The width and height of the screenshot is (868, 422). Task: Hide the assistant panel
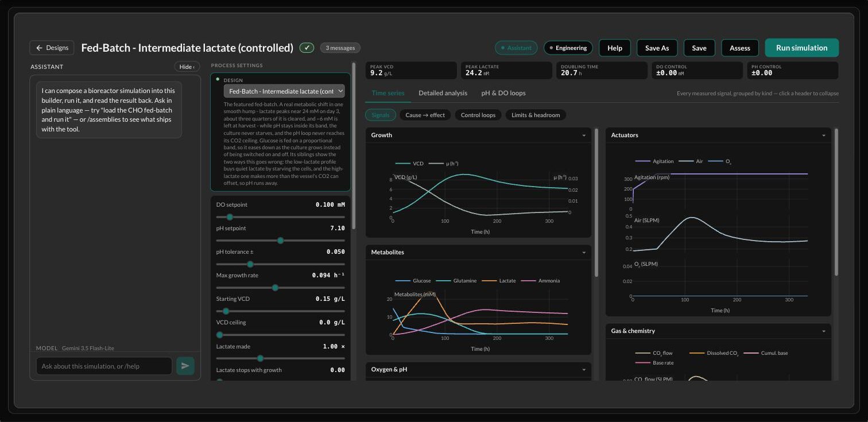click(x=187, y=67)
